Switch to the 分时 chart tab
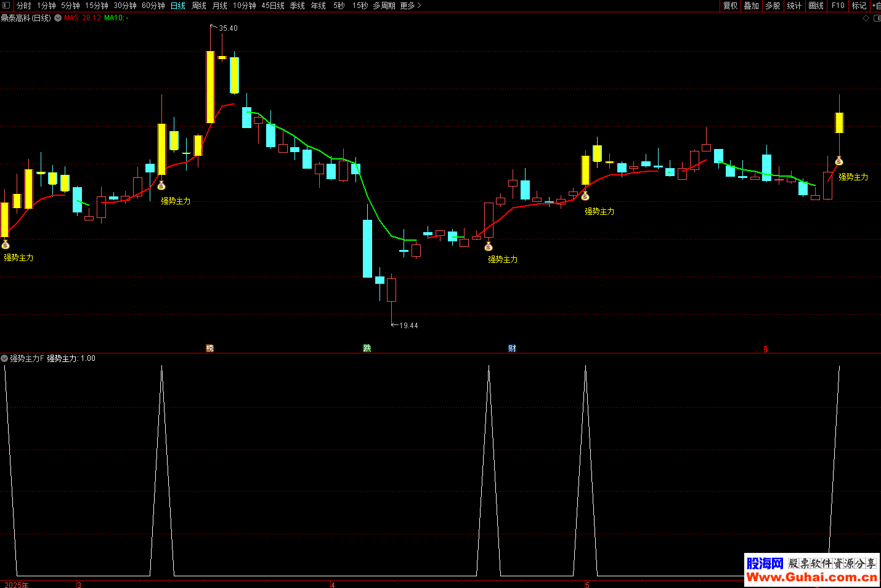This screenshot has width=881, height=588. [x=23, y=6]
